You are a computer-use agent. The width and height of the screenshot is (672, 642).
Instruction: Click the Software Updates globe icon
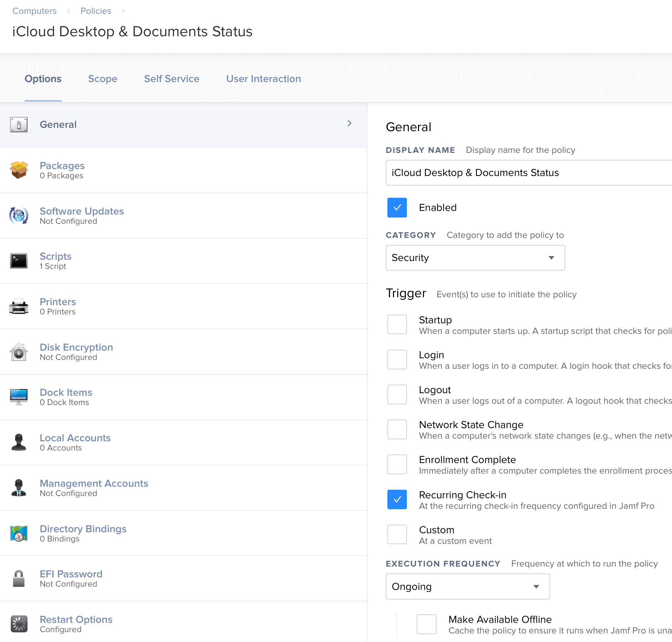pos(19,216)
